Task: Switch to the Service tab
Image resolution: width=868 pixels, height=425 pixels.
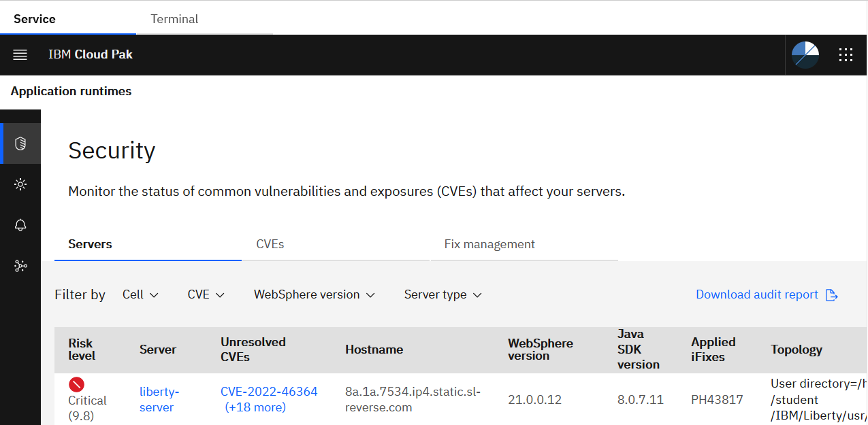Action: (x=68, y=18)
